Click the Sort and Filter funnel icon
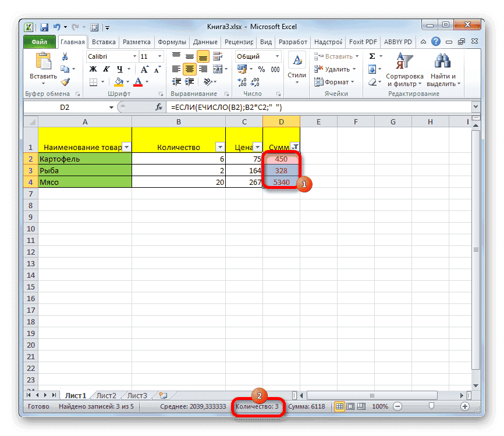 pos(406,60)
